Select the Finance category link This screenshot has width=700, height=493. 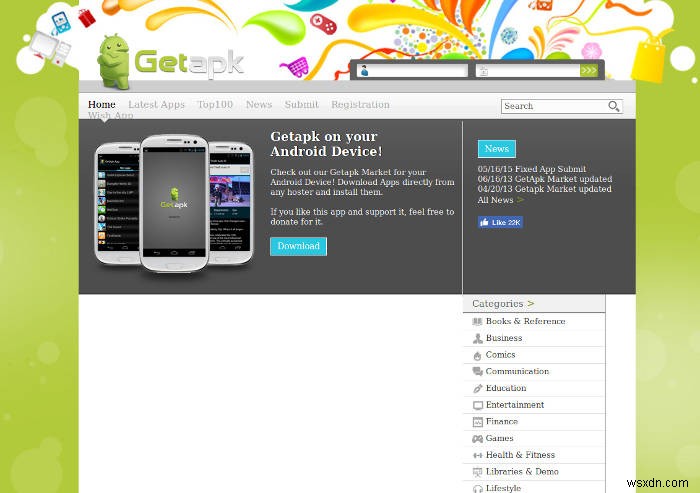click(502, 421)
